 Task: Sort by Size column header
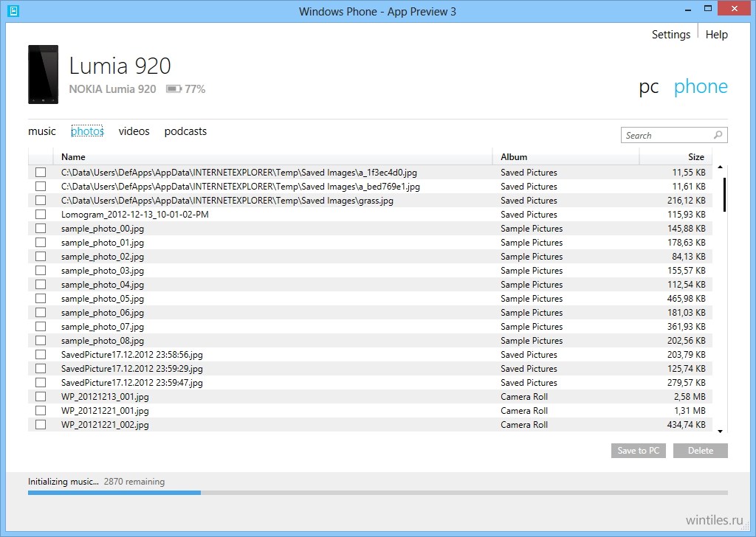676,156
